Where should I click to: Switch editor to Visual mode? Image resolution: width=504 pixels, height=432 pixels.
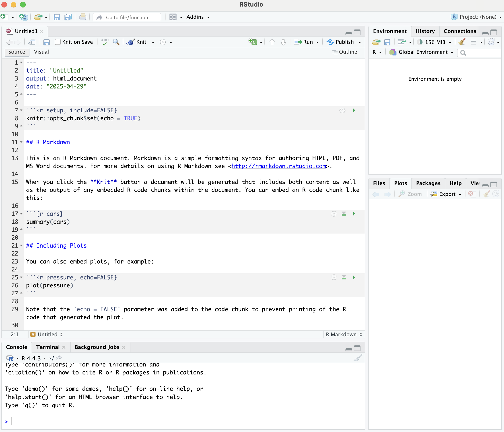click(41, 52)
